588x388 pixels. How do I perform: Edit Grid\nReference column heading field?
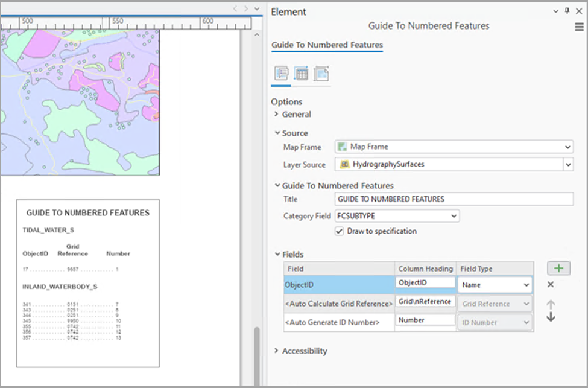pos(425,301)
